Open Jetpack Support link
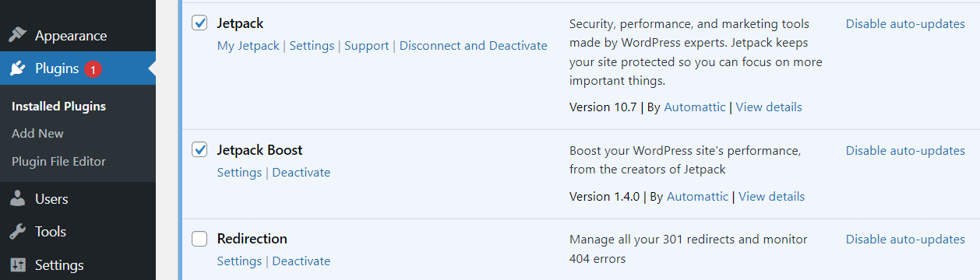Image resolution: width=980 pixels, height=280 pixels. [x=367, y=46]
